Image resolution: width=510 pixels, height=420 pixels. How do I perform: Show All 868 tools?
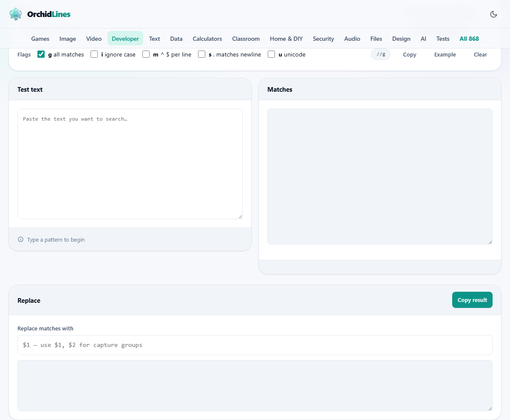pos(469,39)
